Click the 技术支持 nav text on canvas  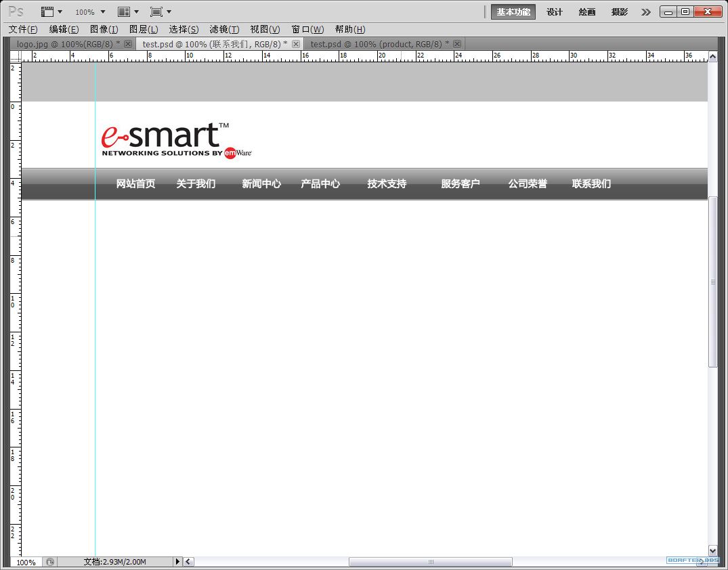[x=387, y=184]
